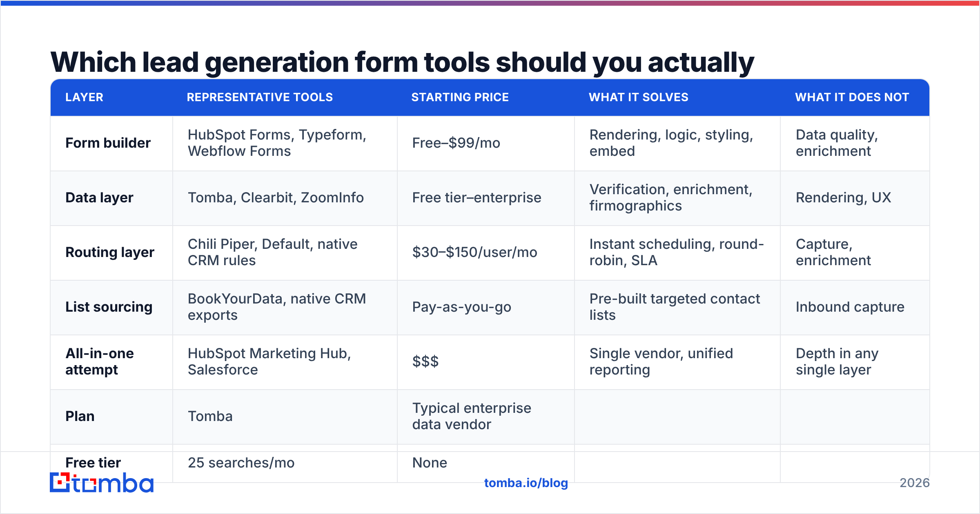Click the STARTING PRICE column header
This screenshot has height=514, width=980.
coord(460,97)
